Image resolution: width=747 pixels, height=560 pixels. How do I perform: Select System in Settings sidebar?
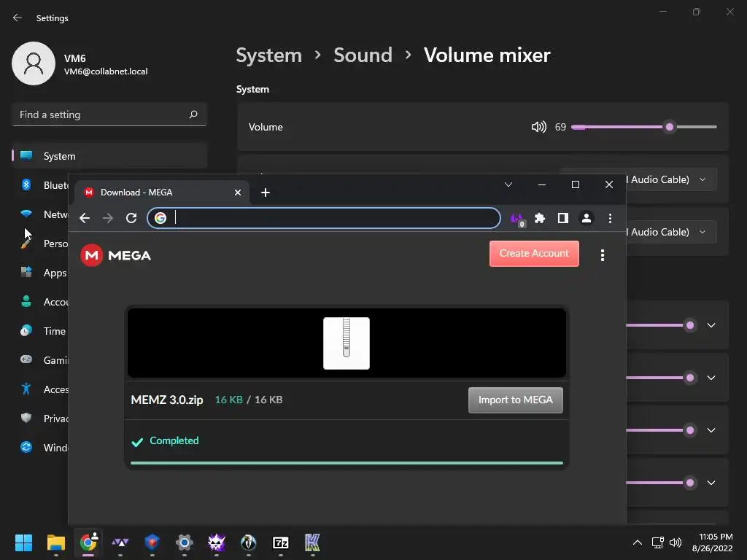[109, 156]
